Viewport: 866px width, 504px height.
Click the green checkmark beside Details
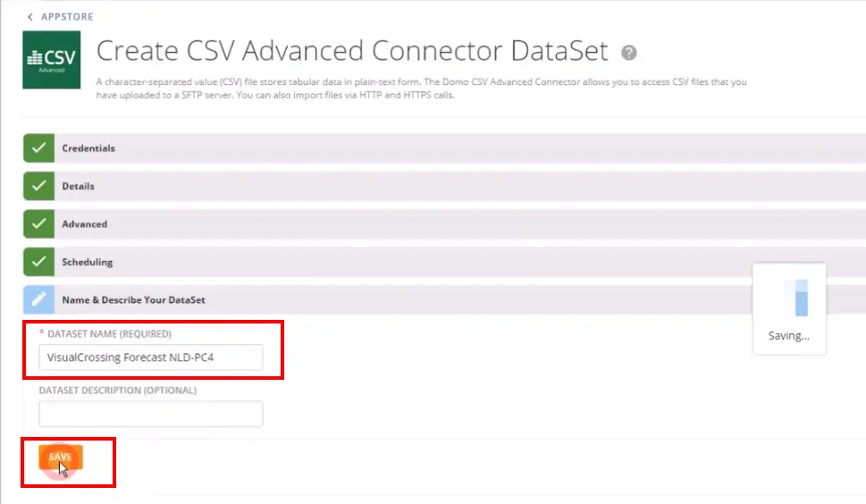(x=38, y=186)
